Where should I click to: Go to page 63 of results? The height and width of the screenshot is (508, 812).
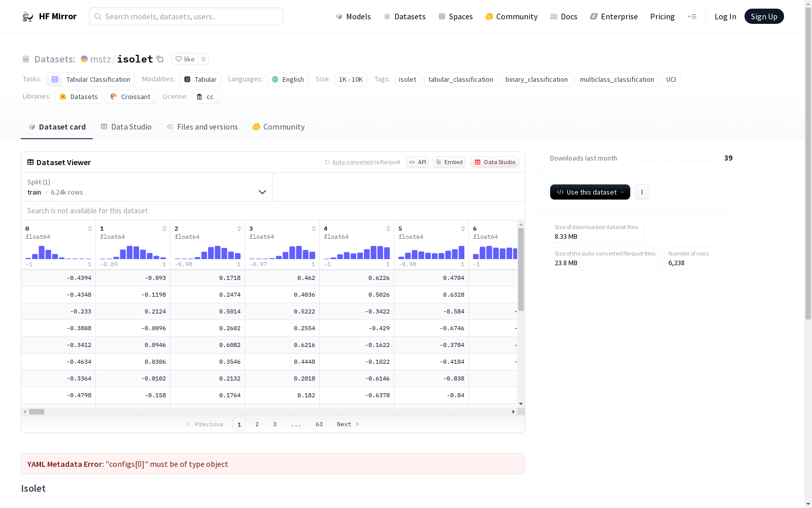[x=319, y=424]
